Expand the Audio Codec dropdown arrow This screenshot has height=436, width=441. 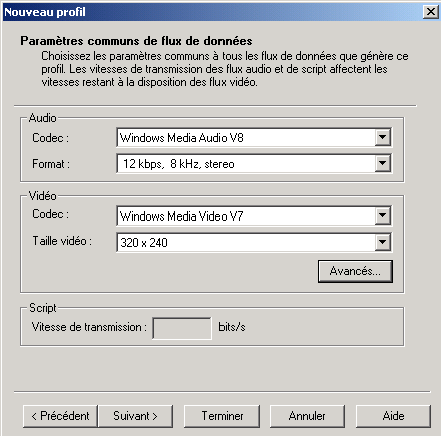(x=382, y=137)
